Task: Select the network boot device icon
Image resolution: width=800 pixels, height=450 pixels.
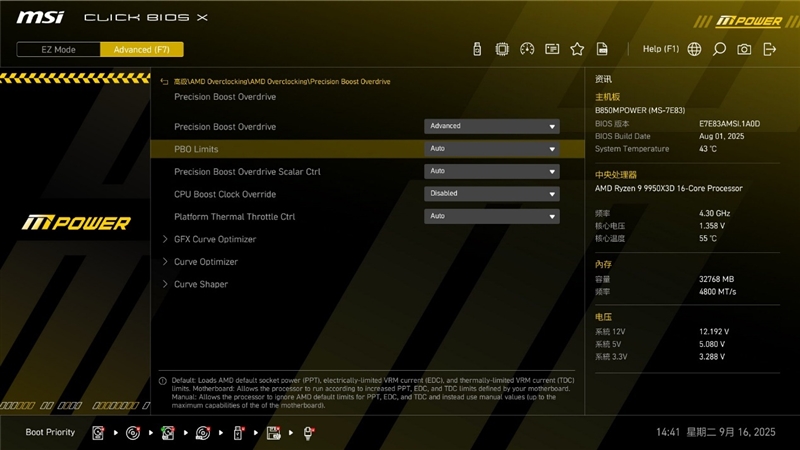Action: click(308, 433)
